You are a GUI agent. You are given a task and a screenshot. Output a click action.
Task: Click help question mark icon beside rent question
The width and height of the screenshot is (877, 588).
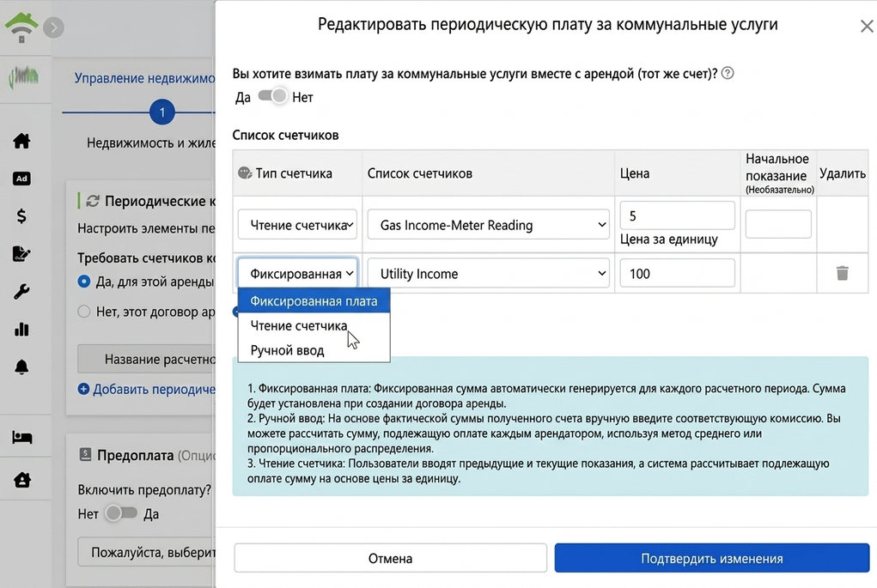coord(727,73)
